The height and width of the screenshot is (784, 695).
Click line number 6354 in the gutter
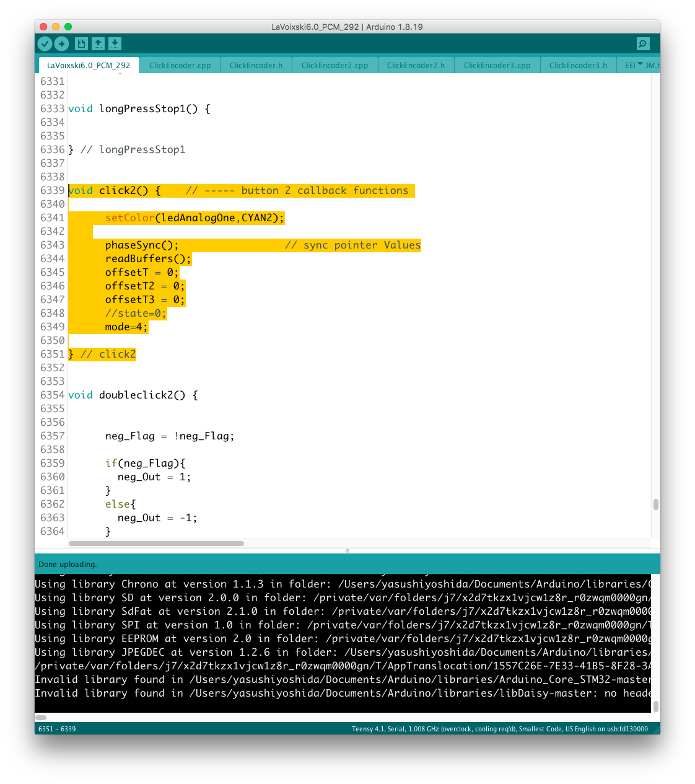(53, 395)
